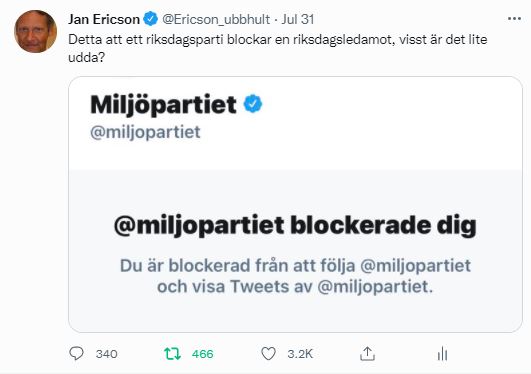Click the @miljopartiet handle in embedded image
The width and height of the screenshot is (531, 374).
(x=145, y=132)
